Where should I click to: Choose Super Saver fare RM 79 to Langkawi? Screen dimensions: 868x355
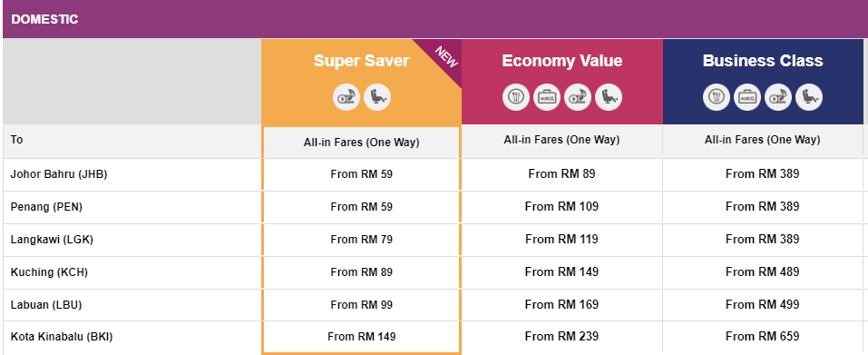tap(362, 240)
